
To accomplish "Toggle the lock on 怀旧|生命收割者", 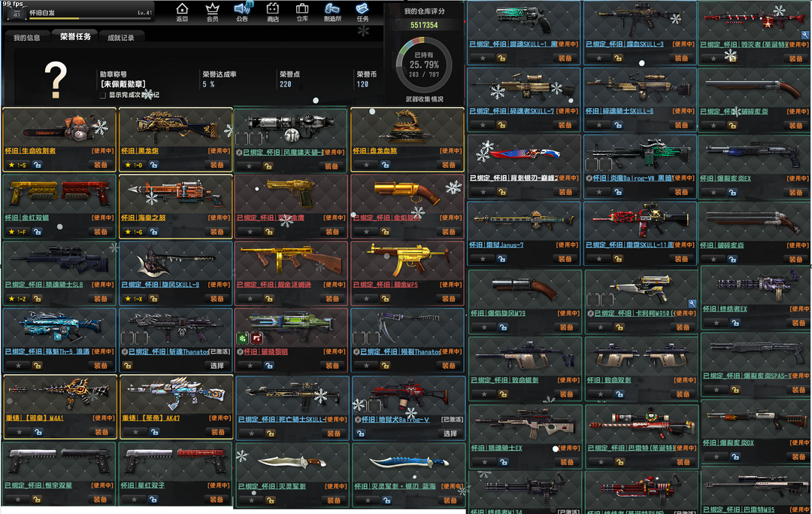I will 38,165.
